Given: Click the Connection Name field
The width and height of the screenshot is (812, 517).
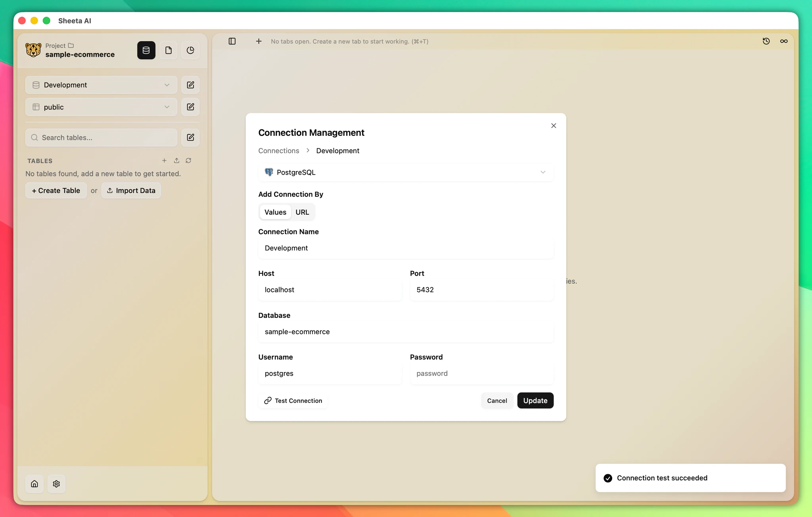Looking at the screenshot, I should [406, 248].
